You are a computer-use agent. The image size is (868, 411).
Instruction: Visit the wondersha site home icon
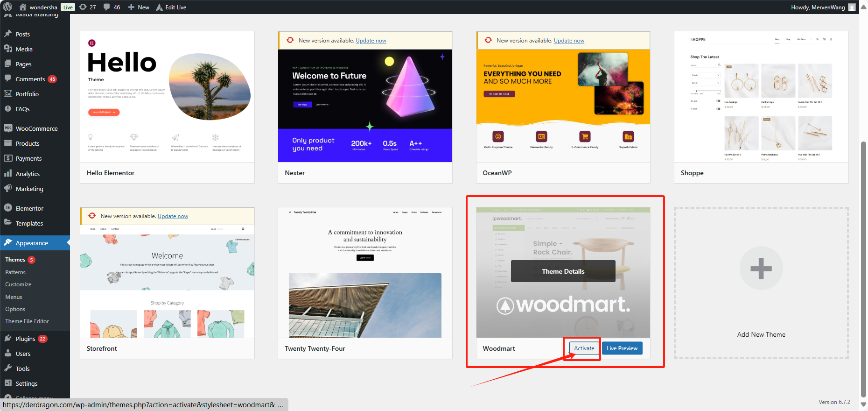(23, 7)
